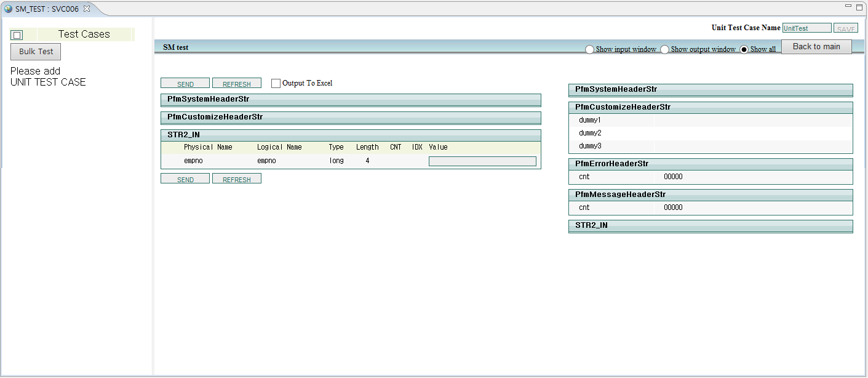Select the Show input window option
The height and width of the screenshot is (378, 868).
coord(589,49)
